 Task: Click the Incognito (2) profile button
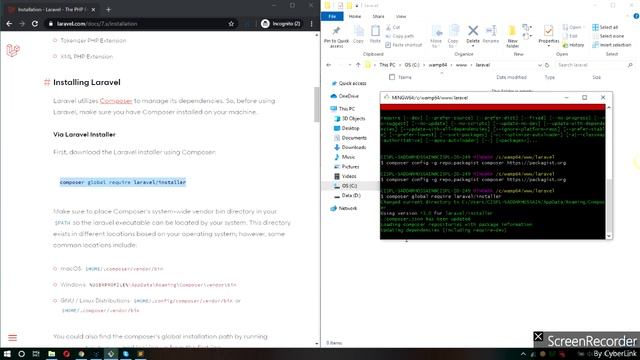[281, 24]
